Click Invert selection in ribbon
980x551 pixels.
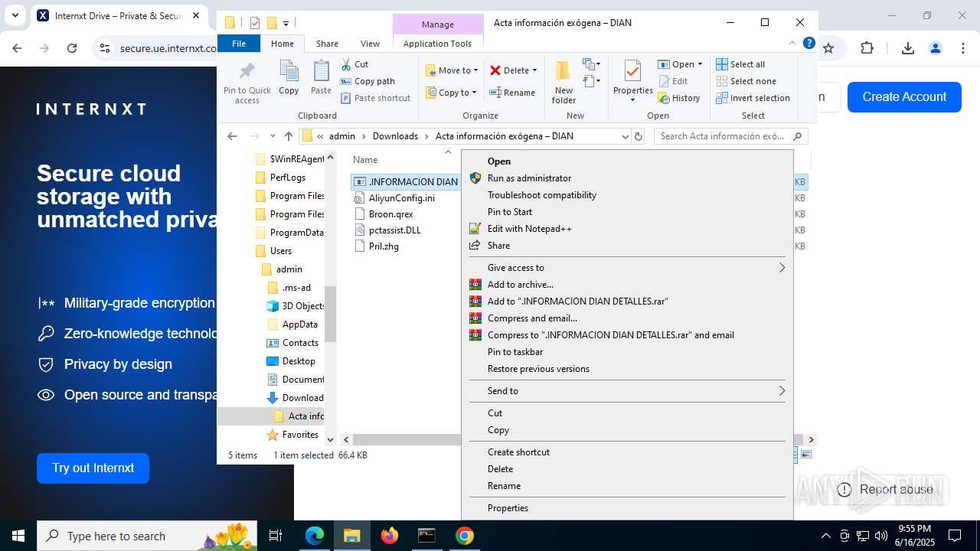point(753,98)
